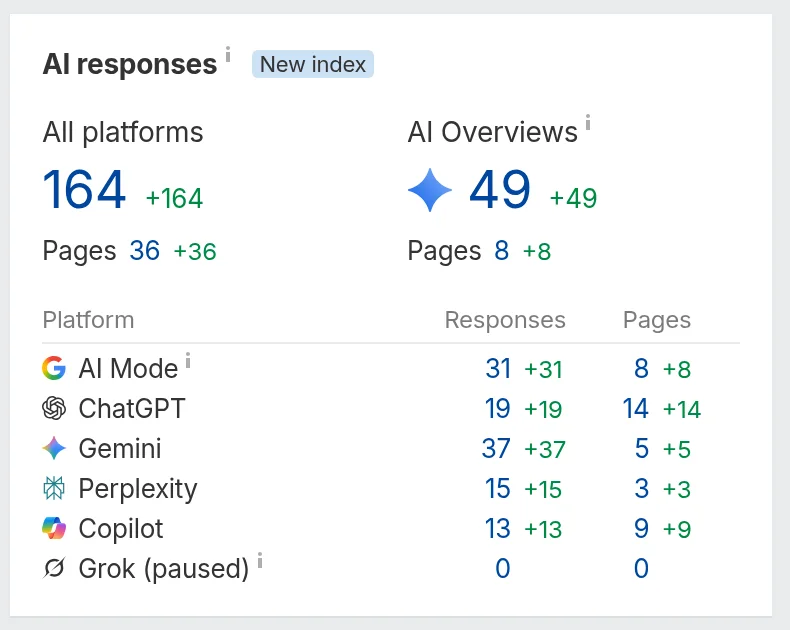Click the Google logo in AI Mode row
This screenshot has width=790, height=630.
54,368
